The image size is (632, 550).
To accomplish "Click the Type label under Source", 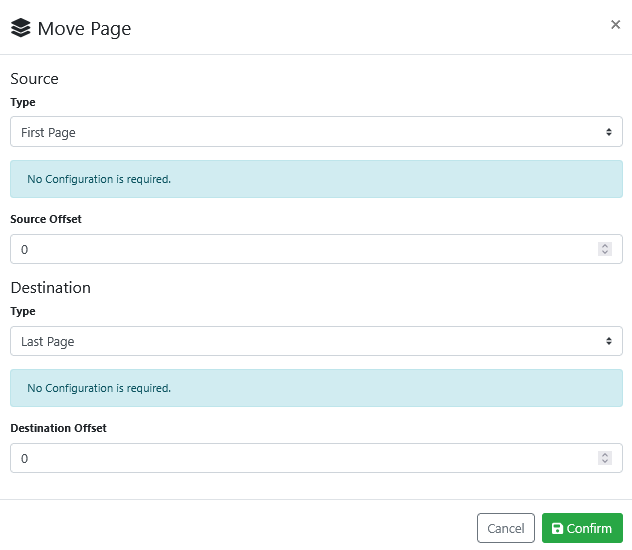I will coord(23,102).
